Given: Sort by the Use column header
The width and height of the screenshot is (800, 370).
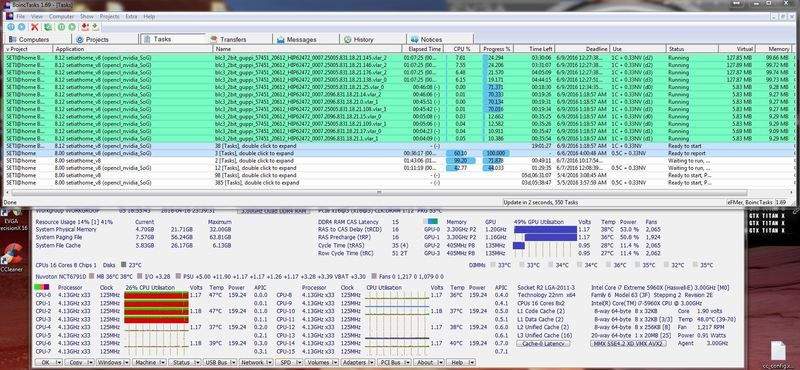Looking at the screenshot, I should (638, 49).
